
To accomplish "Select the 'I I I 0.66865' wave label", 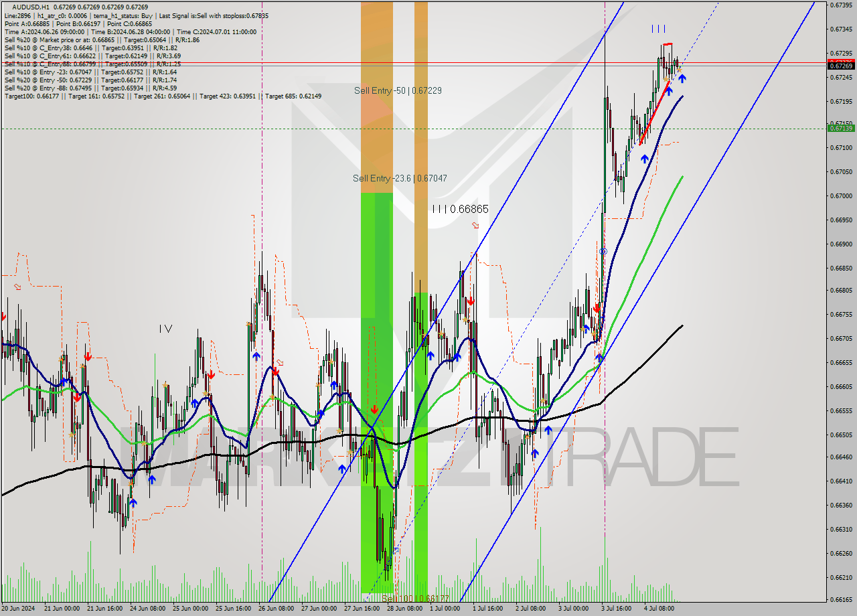I will [460, 209].
